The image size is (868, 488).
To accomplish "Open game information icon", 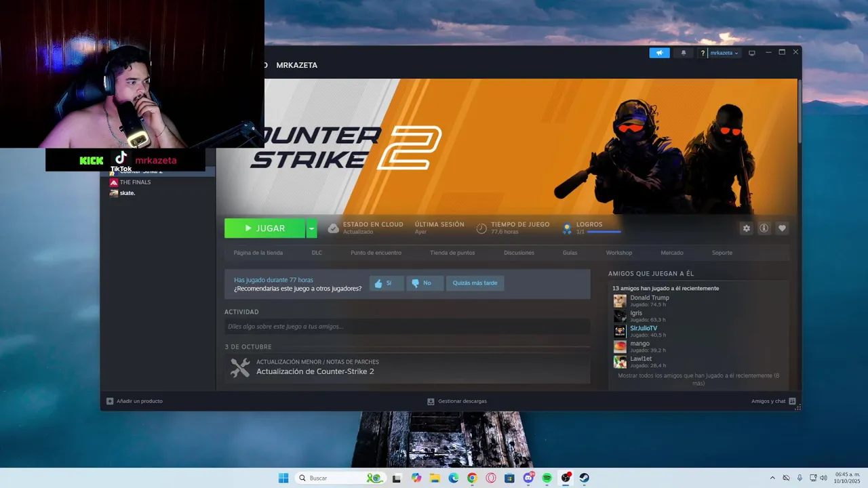I will coord(764,228).
